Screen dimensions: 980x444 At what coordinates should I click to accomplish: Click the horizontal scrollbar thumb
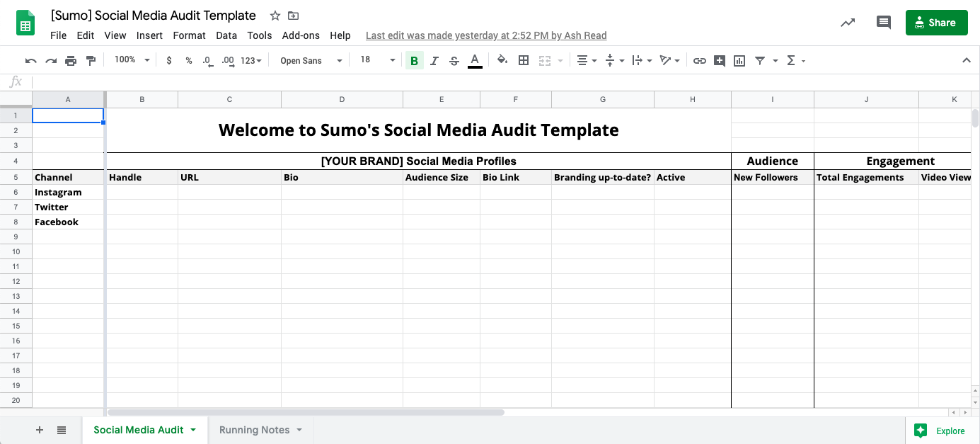tap(306, 412)
